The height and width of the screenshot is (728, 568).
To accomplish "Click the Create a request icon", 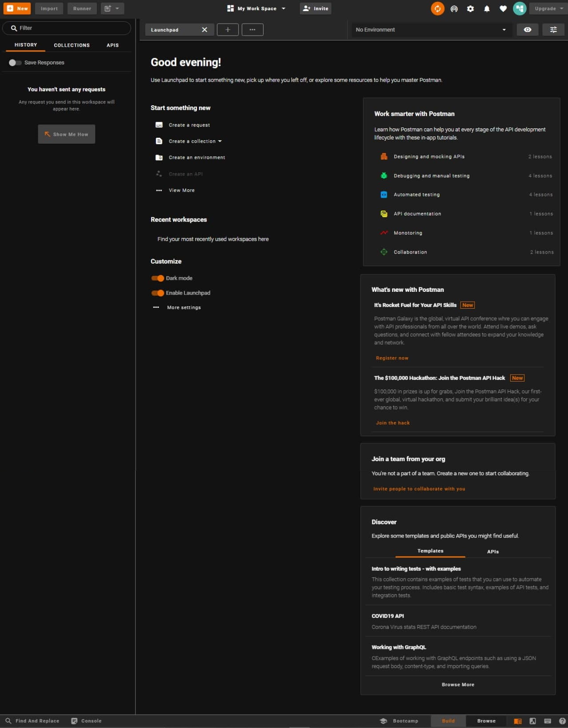I will 159,125.
